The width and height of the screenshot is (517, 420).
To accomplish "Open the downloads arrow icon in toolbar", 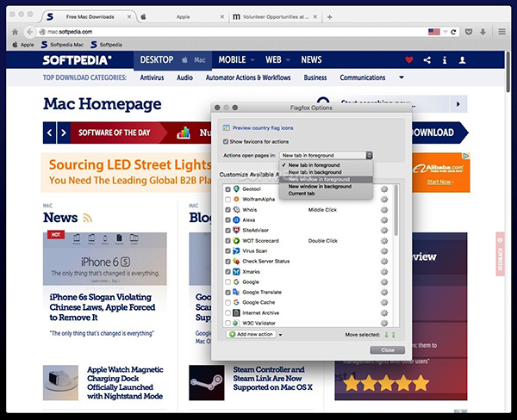I will [483, 32].
